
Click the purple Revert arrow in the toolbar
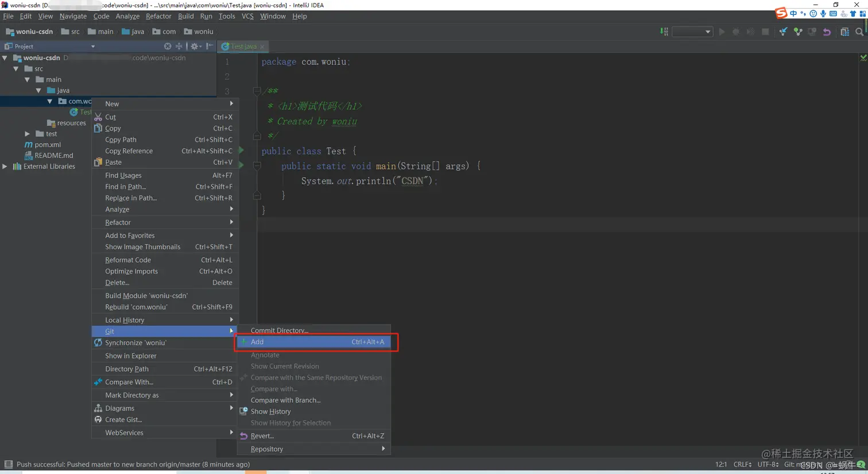pyautogui.click(x=827, y=32)
